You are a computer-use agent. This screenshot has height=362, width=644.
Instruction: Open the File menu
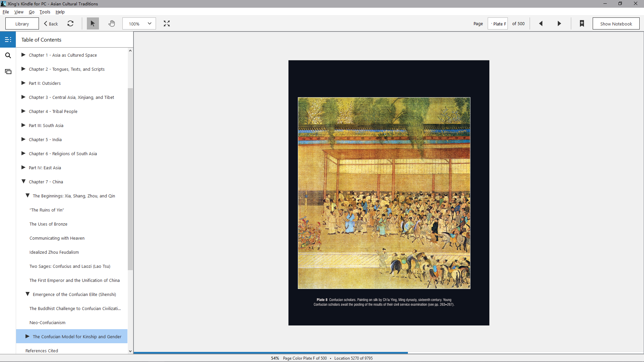(x=6, y=12)
